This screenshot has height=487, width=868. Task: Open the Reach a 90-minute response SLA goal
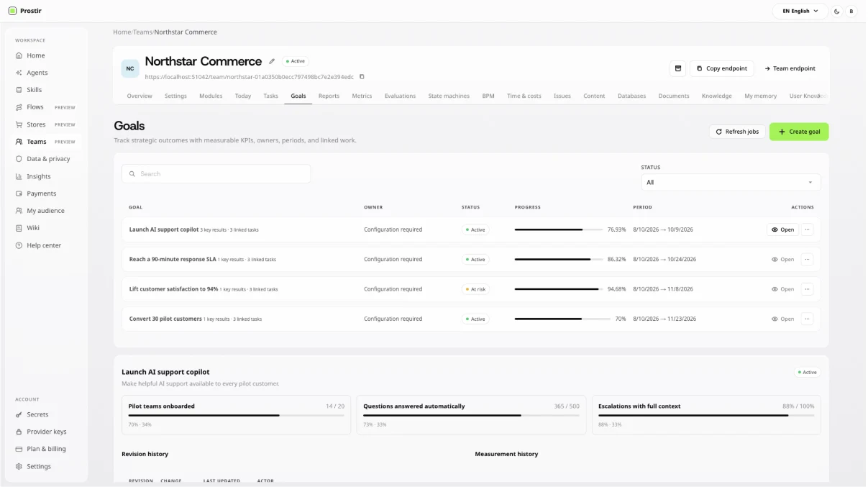pyautogui.click(x=782, y=260)
